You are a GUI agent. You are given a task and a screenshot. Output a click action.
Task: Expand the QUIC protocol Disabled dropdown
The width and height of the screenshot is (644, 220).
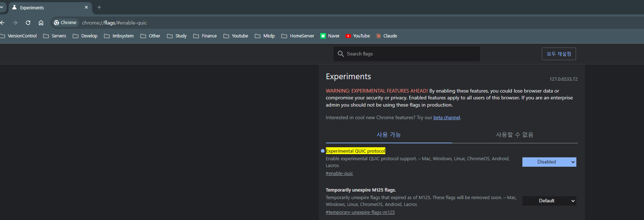[549, 162]
